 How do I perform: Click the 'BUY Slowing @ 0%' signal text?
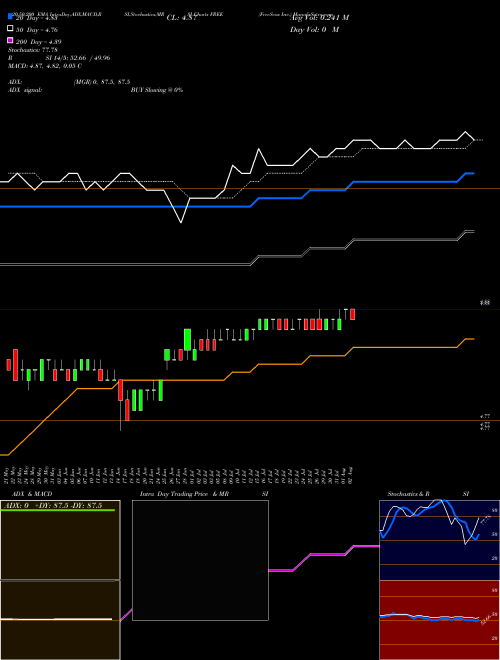point(157,90)
